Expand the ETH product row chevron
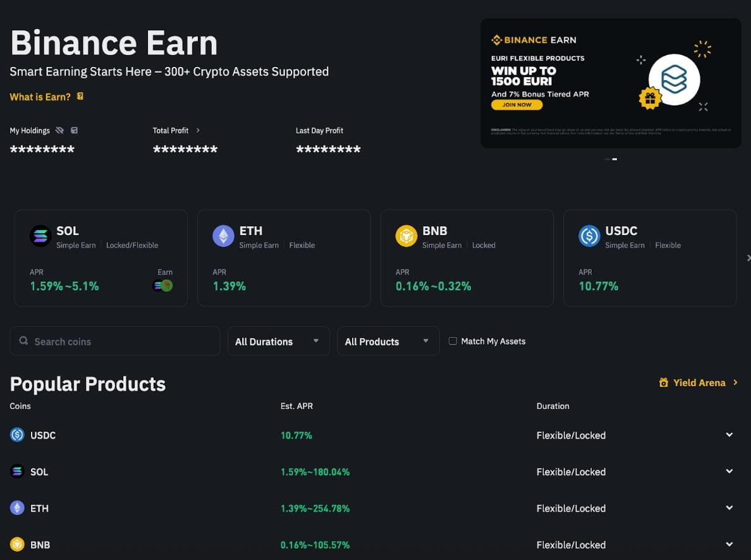 coord(729,508)
